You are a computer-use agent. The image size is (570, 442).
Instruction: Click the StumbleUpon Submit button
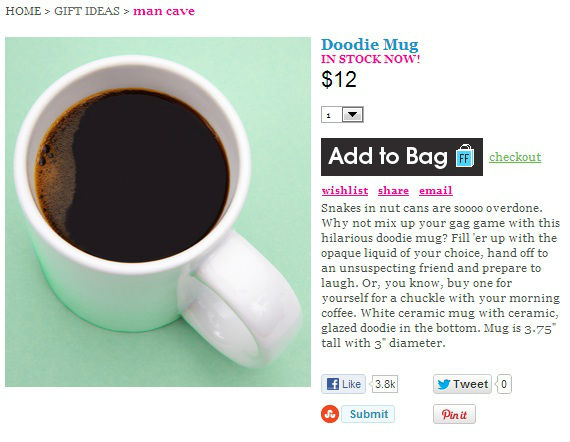point(368,414)
